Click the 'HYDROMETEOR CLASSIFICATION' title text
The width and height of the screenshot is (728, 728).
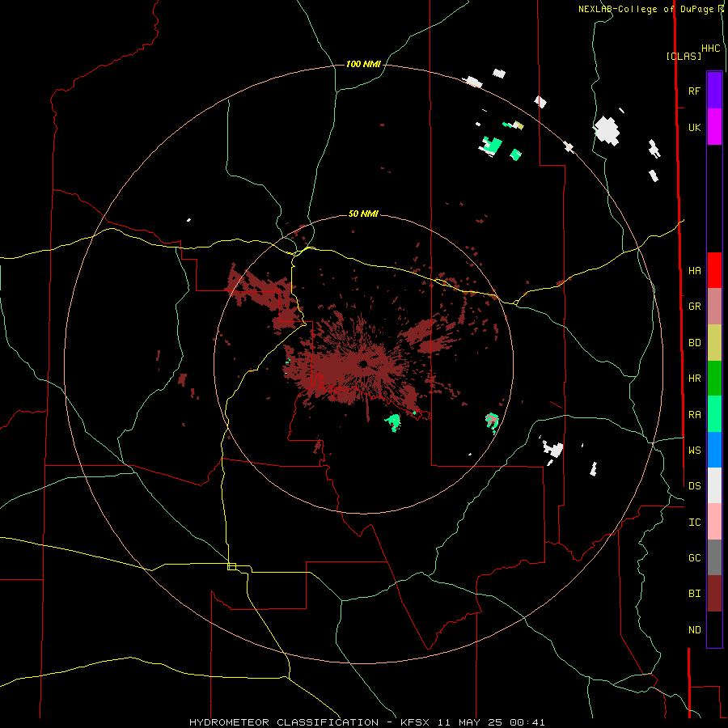[284, 722]
